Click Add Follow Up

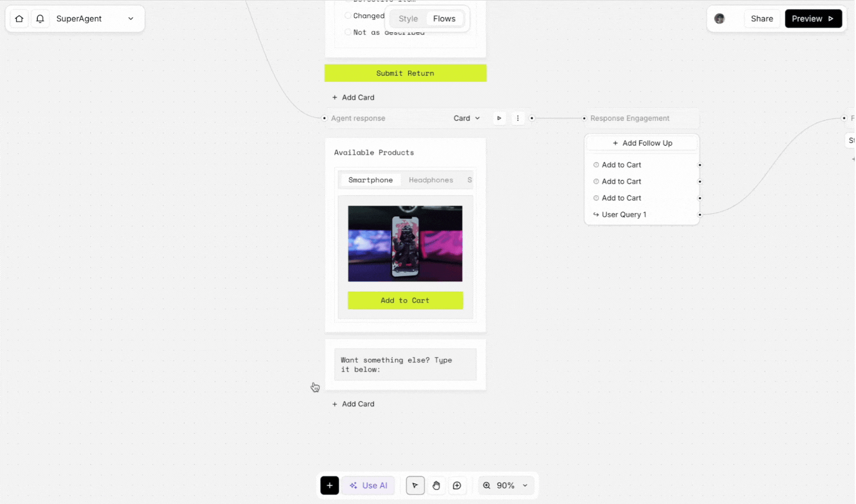pos(642,143)
